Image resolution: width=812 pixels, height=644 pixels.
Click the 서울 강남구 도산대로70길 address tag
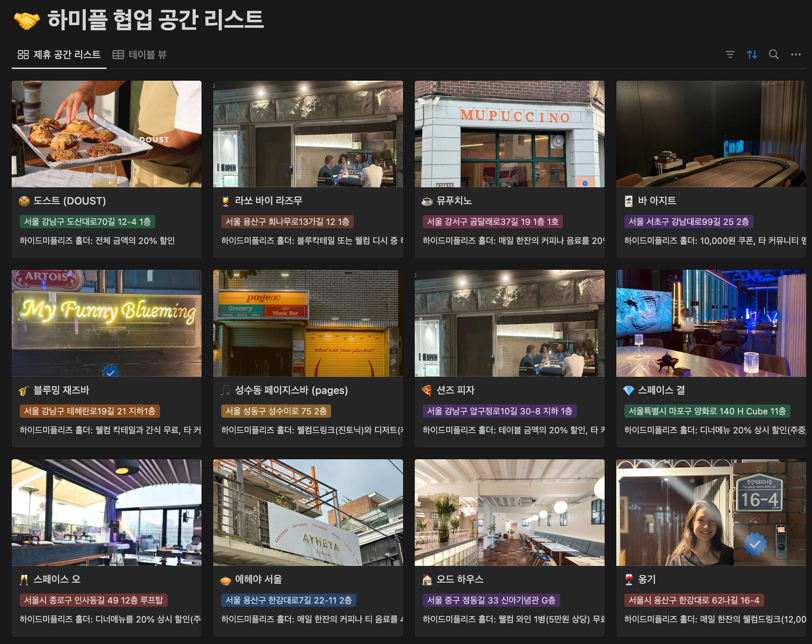[x=87, y=222]
